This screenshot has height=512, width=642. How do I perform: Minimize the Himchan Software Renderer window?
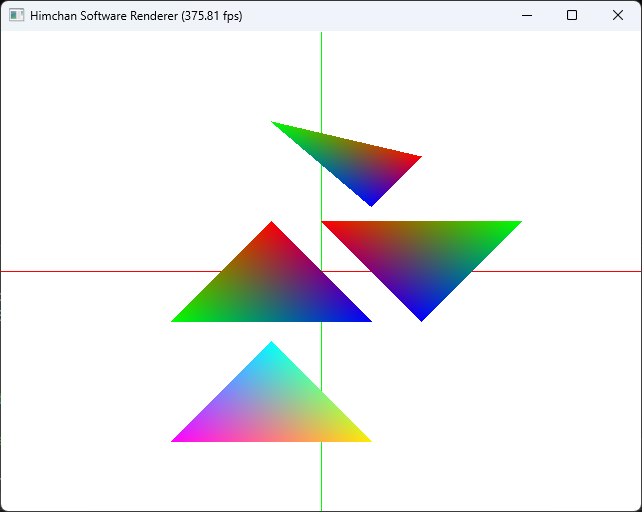click(x=526, y=16)
